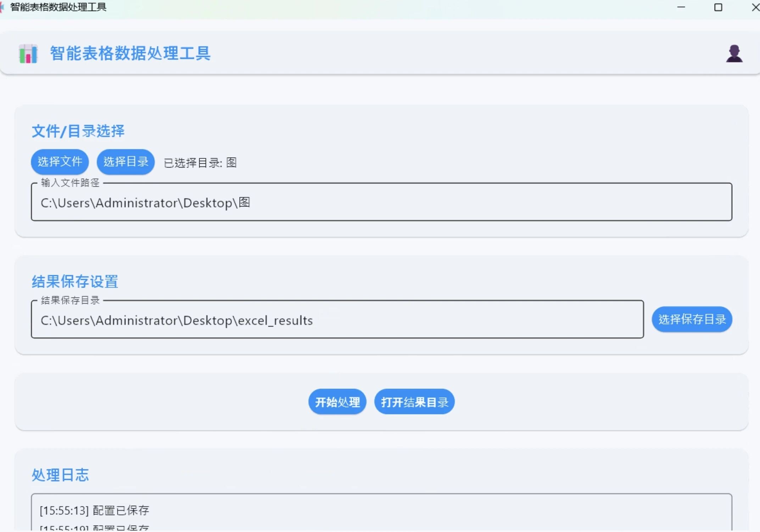Focus the 结果保存目录 input field
760x532 pixels.
337,320
